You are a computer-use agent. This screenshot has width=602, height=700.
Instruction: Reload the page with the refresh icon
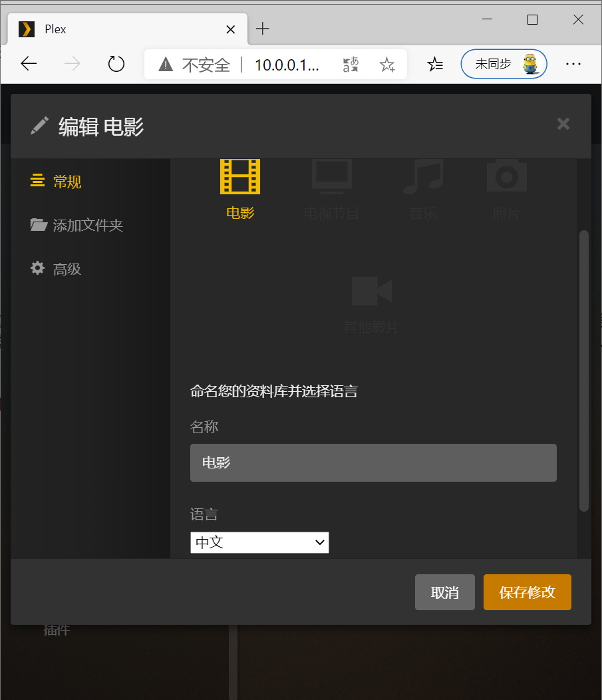[116, 64]
